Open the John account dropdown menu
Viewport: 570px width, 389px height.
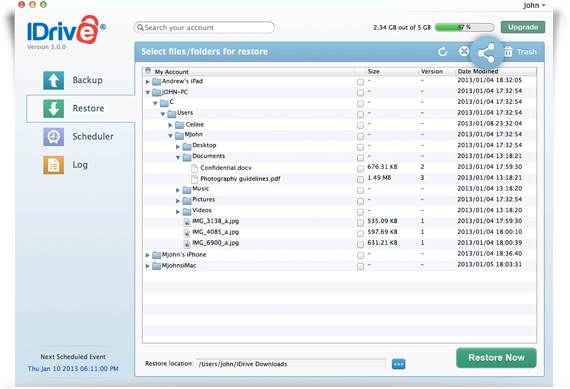pyautogui.click(x=534, y=5)
